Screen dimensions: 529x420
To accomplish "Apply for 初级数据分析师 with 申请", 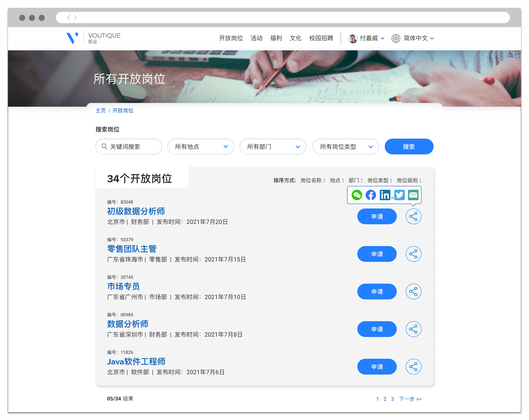I will tap(377, 216).
